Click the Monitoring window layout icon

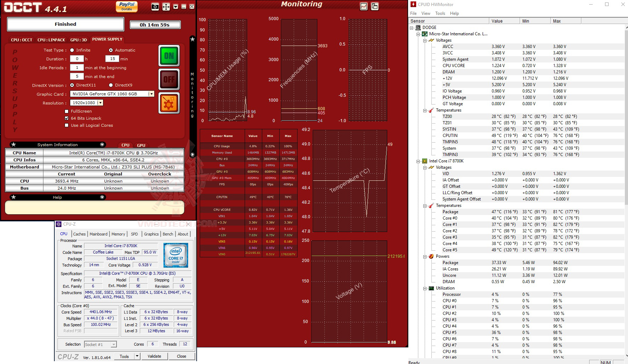(375, 6)
